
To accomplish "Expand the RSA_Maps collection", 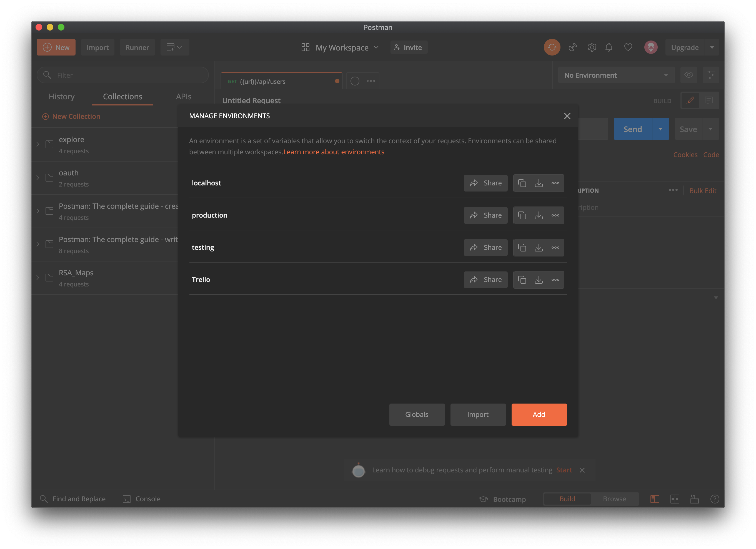I will click(x=38, y=278).
